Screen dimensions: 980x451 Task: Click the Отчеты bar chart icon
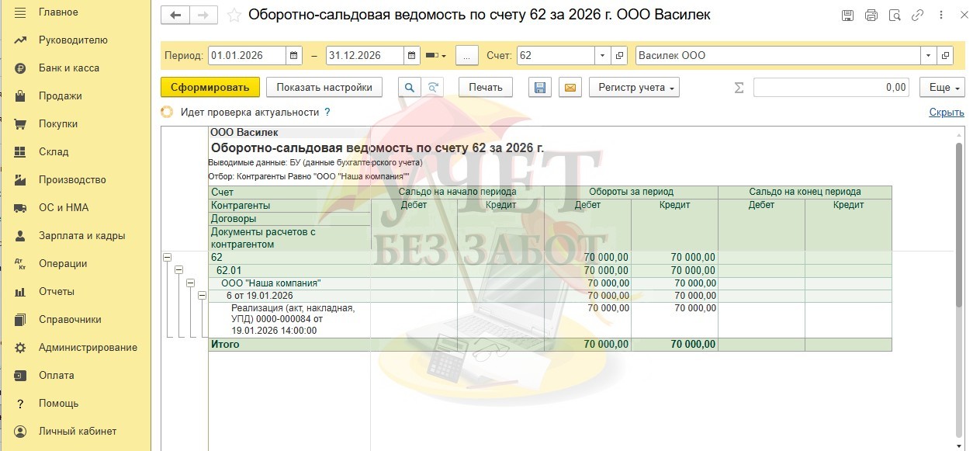20,292
